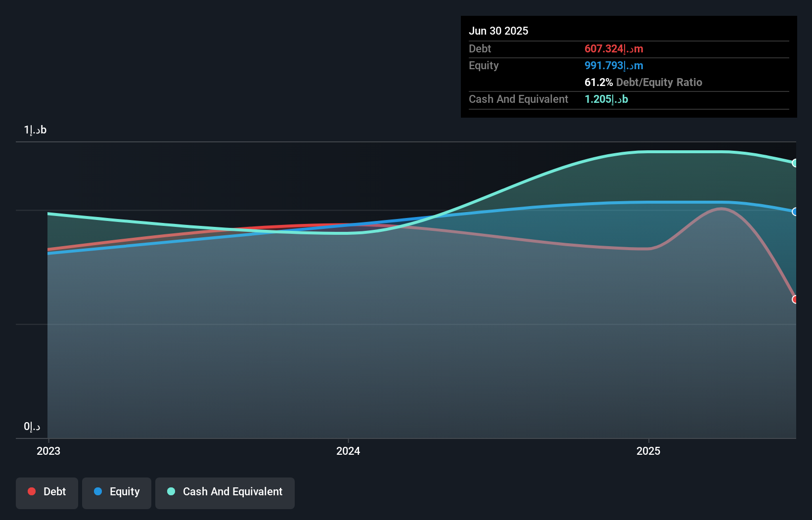Expand the Debt/Equity Ratio row details
The height and width of the screenshot is (520, 812).
[x=643, y=82]
